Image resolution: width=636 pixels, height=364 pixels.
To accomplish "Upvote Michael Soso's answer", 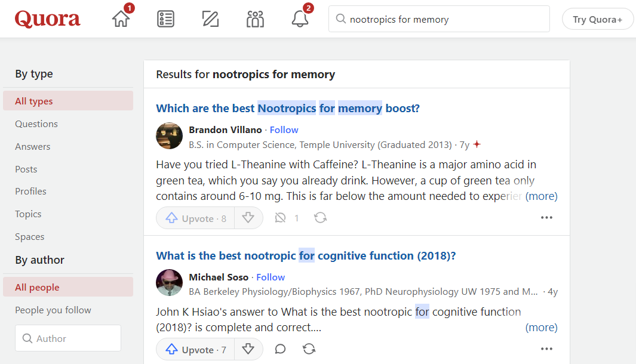I will [x=195, y=350].
